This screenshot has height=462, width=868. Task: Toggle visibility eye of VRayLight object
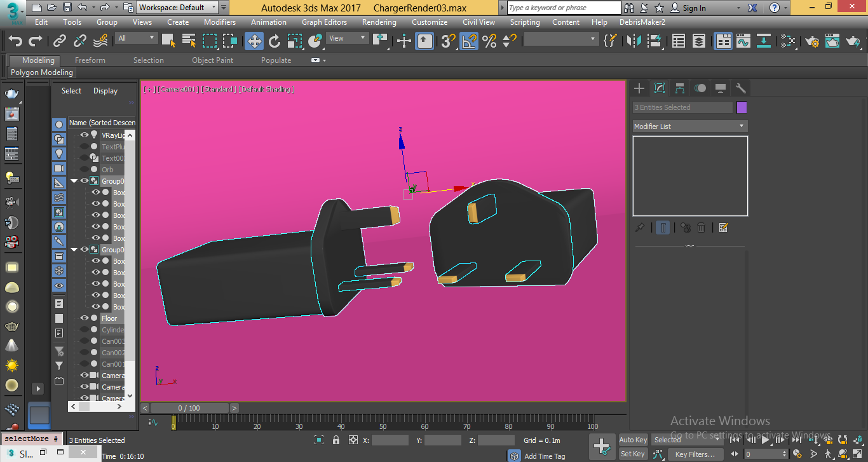85,135
